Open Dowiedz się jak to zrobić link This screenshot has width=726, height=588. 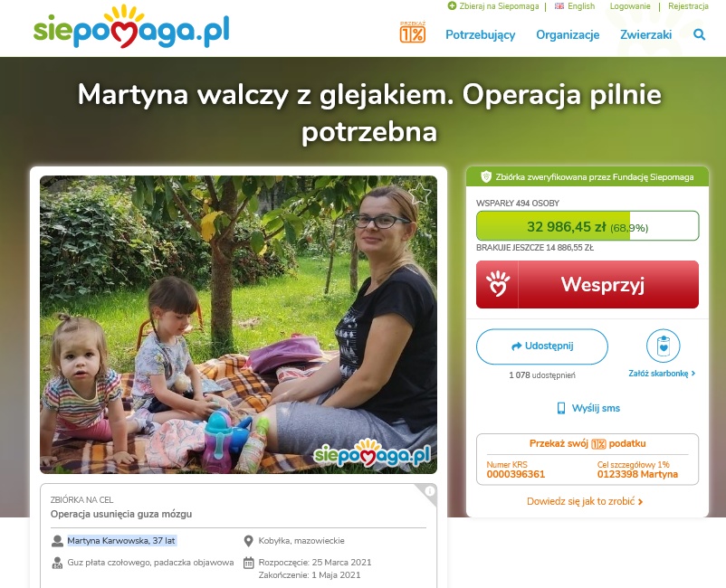click(585, 501)
